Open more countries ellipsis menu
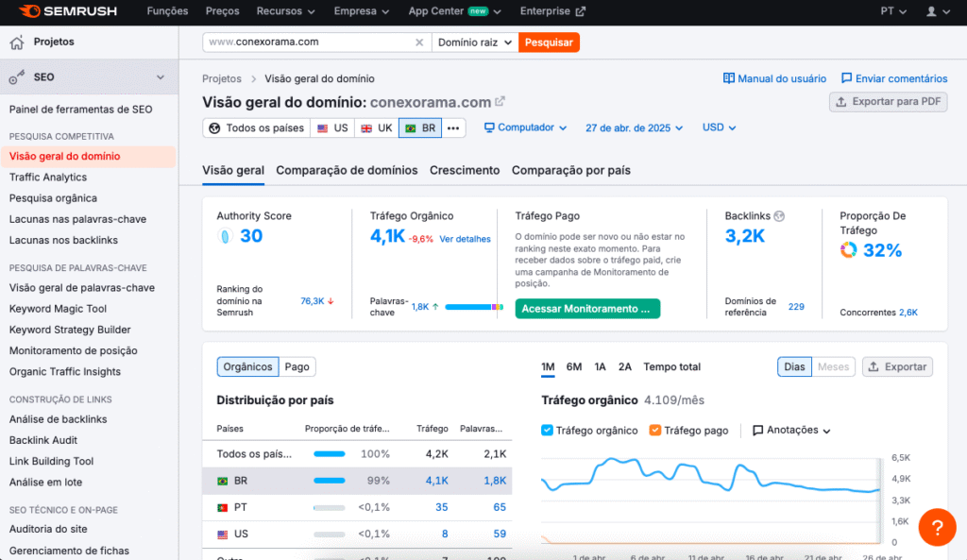Viewport: 967px width, 560px height. (453, 128)
